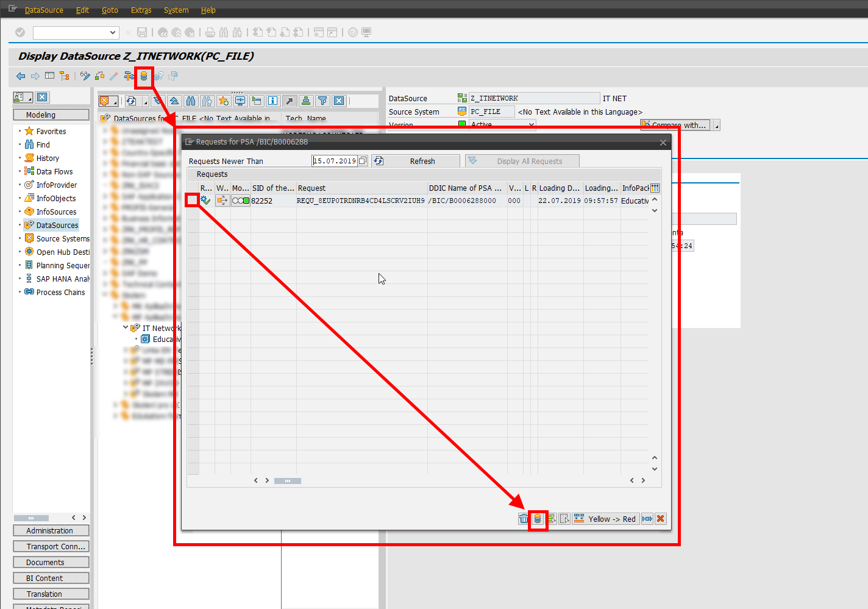
Task: Click the binoculars search icon in tree toolbar
Action: (191, 101)
